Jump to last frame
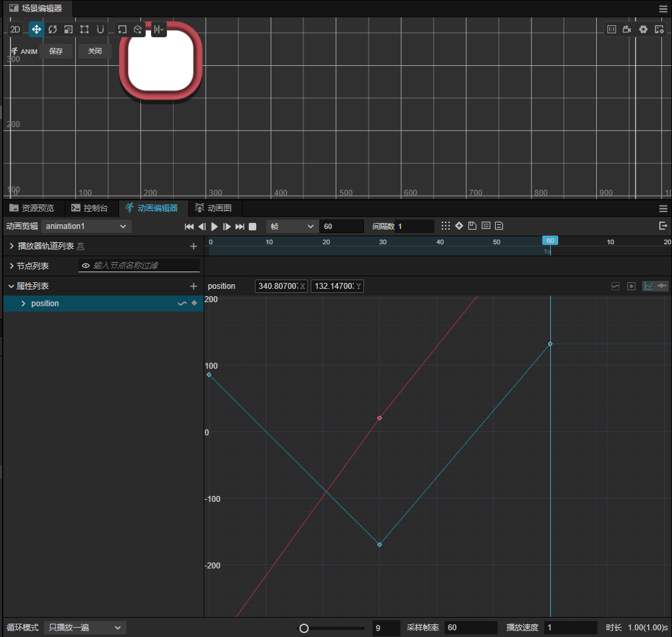This screenshot has width=672, height=637. [240, 226]
